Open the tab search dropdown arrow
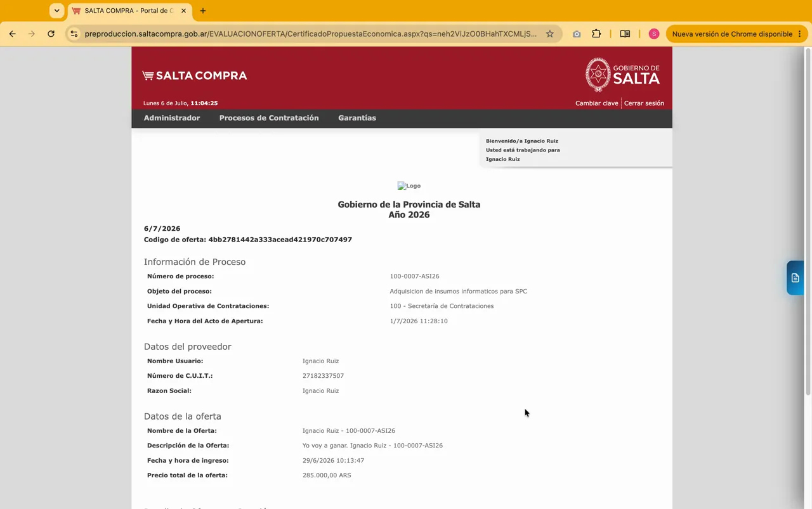This screenshot has width=812, height=509. pos(56,11)
